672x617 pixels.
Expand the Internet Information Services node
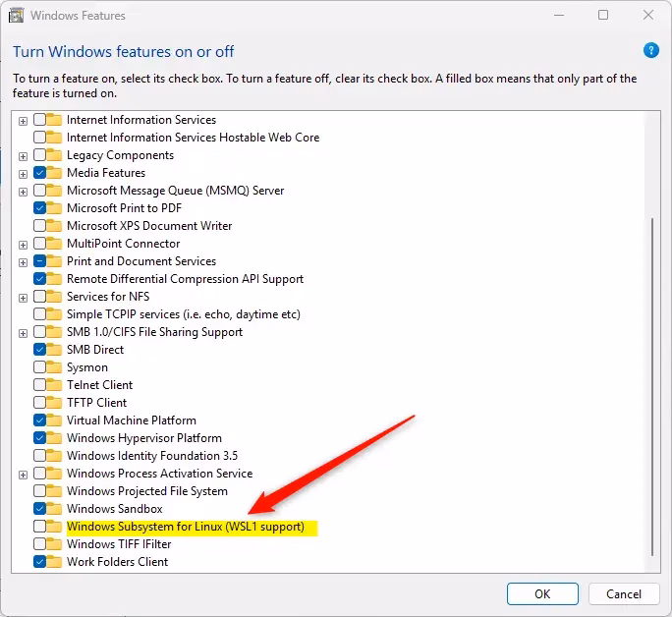(x=24, y=120)
